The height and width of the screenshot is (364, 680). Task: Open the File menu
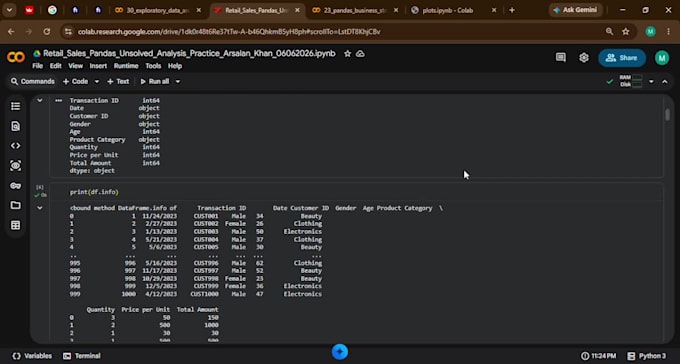38,66
